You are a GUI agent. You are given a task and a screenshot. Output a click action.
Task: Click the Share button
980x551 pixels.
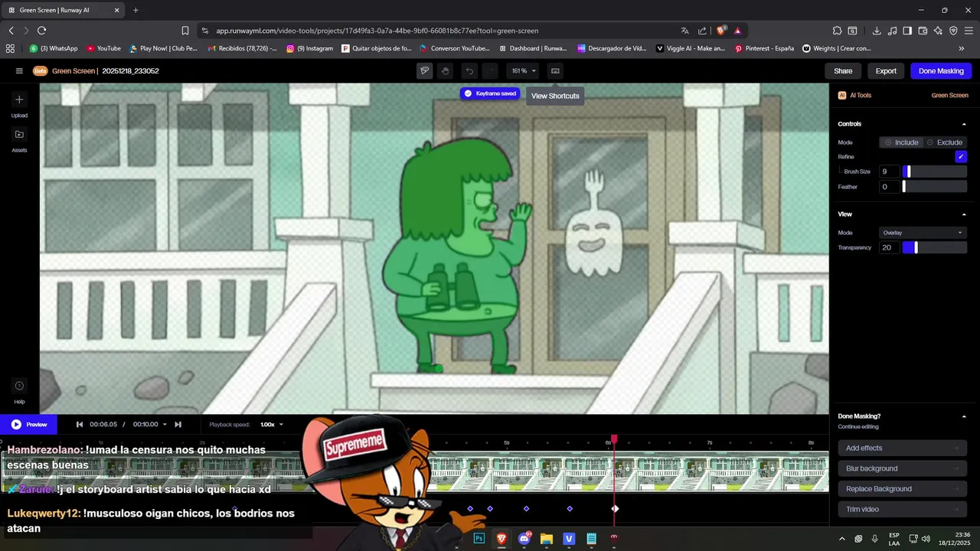pyautogui.click(x=843, y=70)
